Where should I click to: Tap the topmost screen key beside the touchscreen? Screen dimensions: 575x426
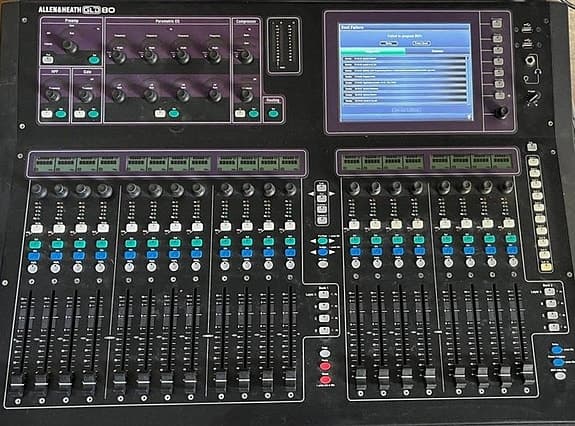click(x=497, y=24)
